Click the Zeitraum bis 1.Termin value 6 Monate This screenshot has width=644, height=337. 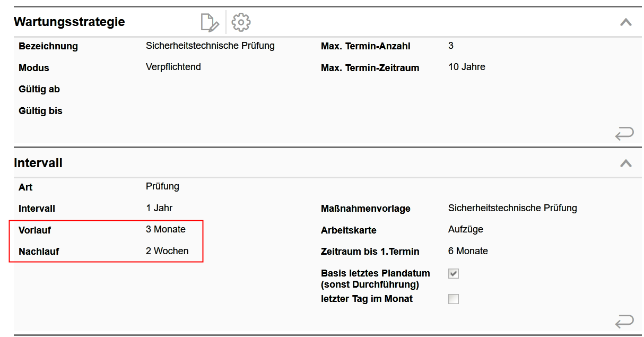(468, 251)
